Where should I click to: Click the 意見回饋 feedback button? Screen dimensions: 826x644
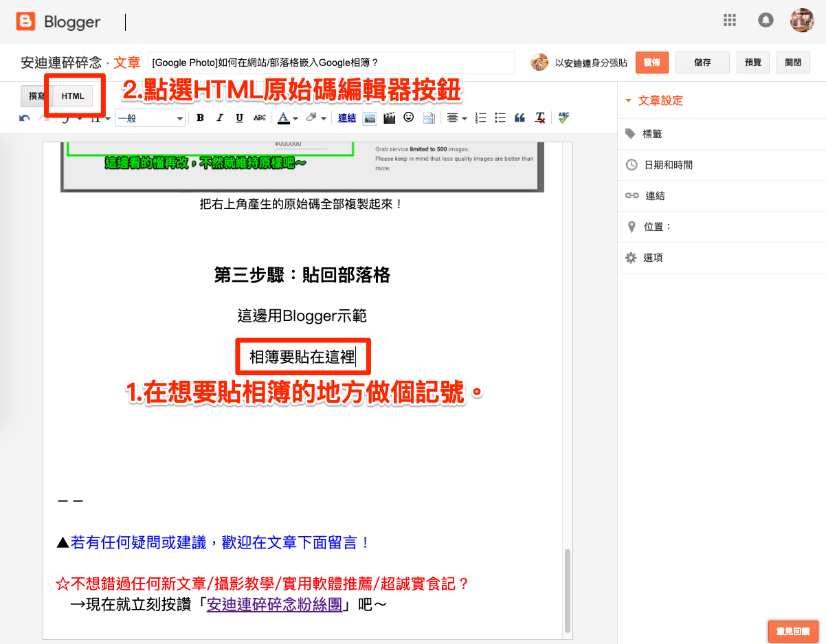point(793,631)
